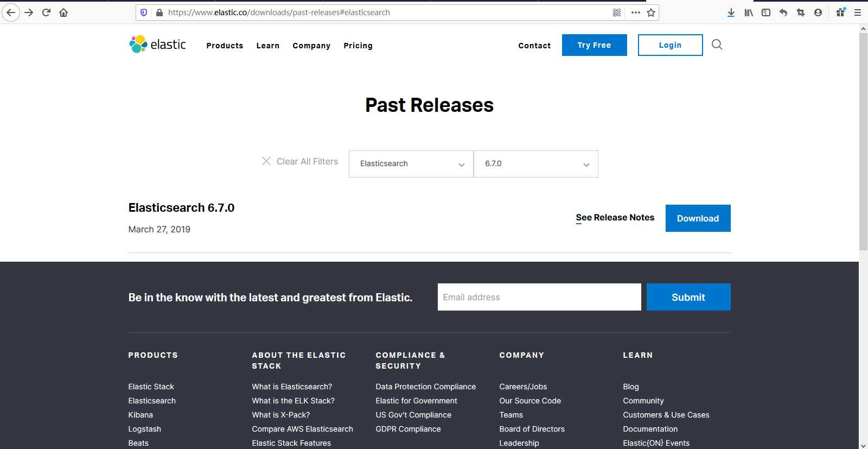
Task: Click the crop screenshot toolbar icon
Action: pos(801,12)
